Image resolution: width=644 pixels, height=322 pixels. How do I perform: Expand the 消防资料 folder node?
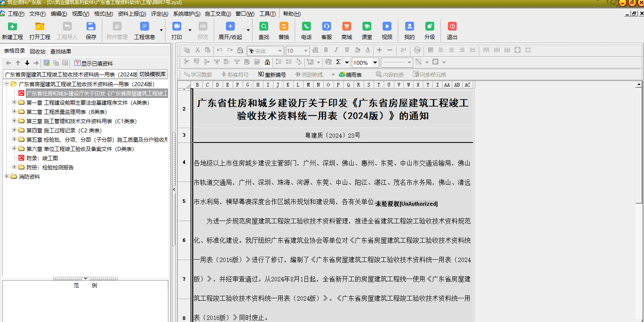click(7, 176)
